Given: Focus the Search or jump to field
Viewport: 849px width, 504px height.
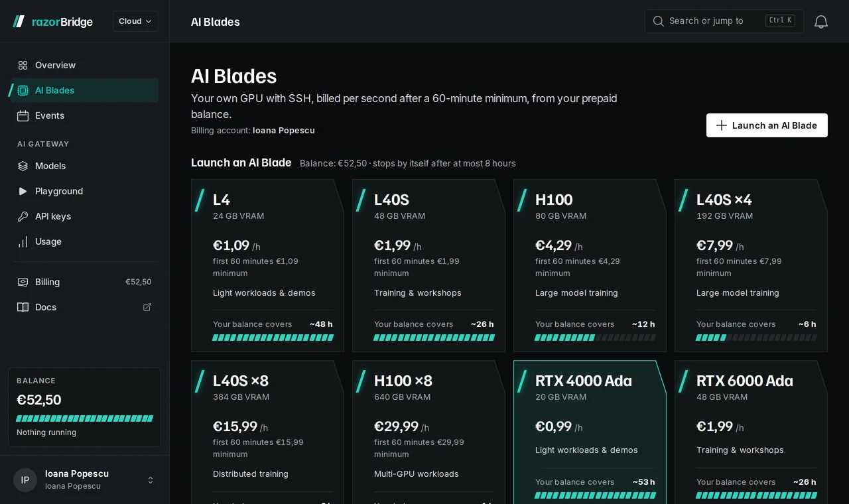Looking at the screenshot, I should pos(724,21).
